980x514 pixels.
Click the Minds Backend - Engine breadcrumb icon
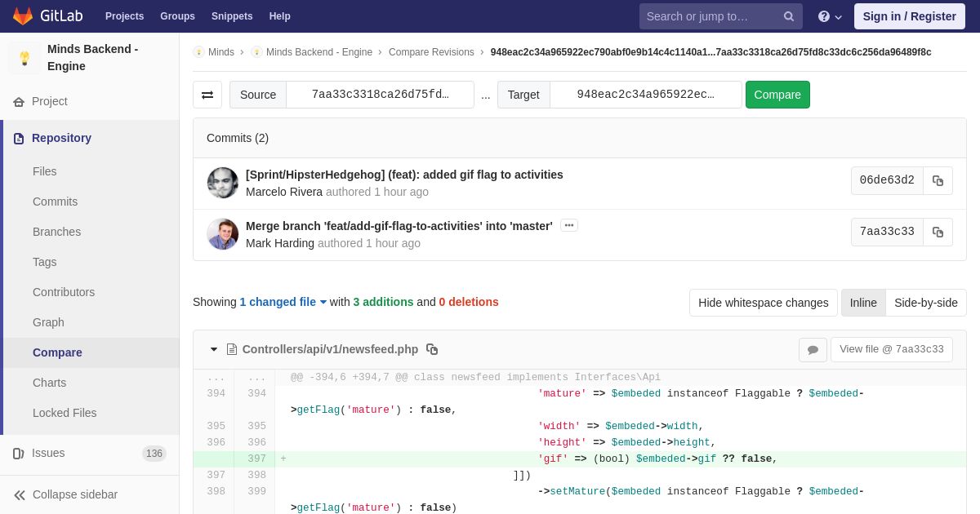pyautogui.click(x=256, y=52)
